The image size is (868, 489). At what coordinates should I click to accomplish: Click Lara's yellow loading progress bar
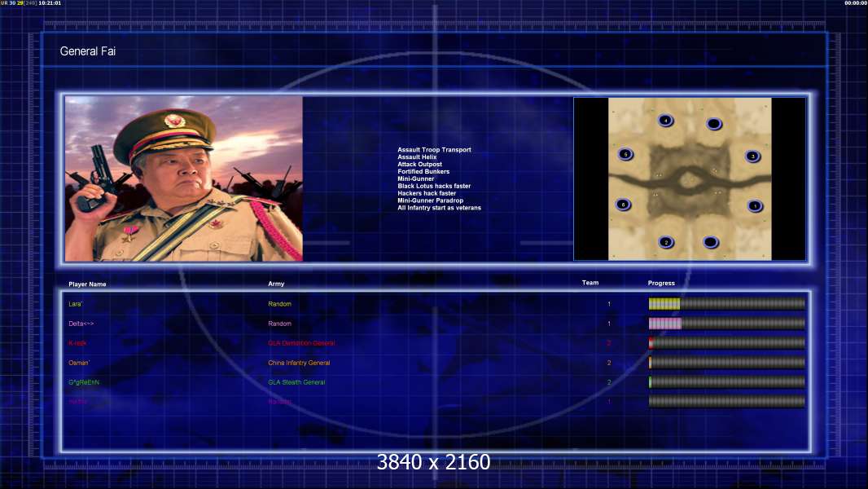[726, 303]
